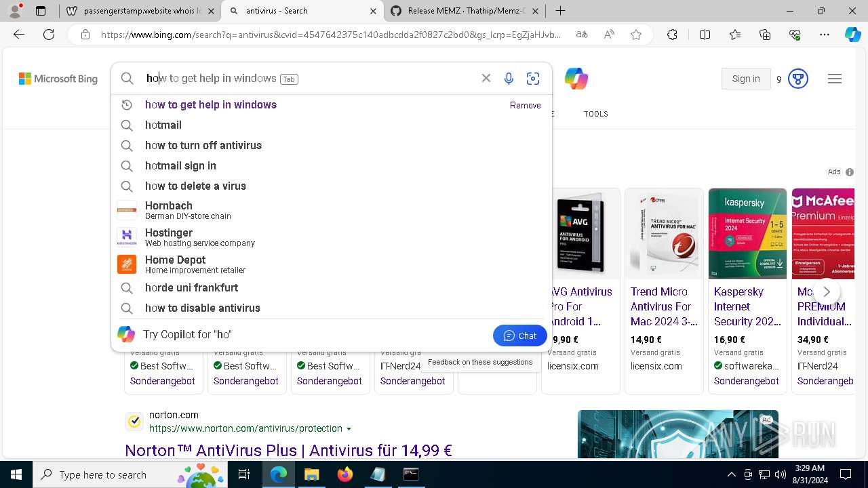The image size is (868, 488).
Task: Open the tab actions menu icon
Action: pyautogui.click(x=41, y=11)
